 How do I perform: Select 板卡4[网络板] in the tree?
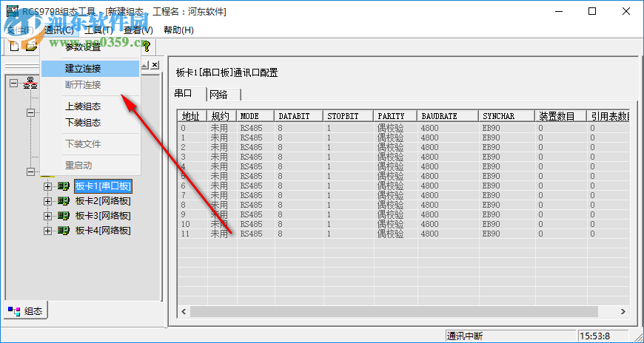(x=103, y=231)
